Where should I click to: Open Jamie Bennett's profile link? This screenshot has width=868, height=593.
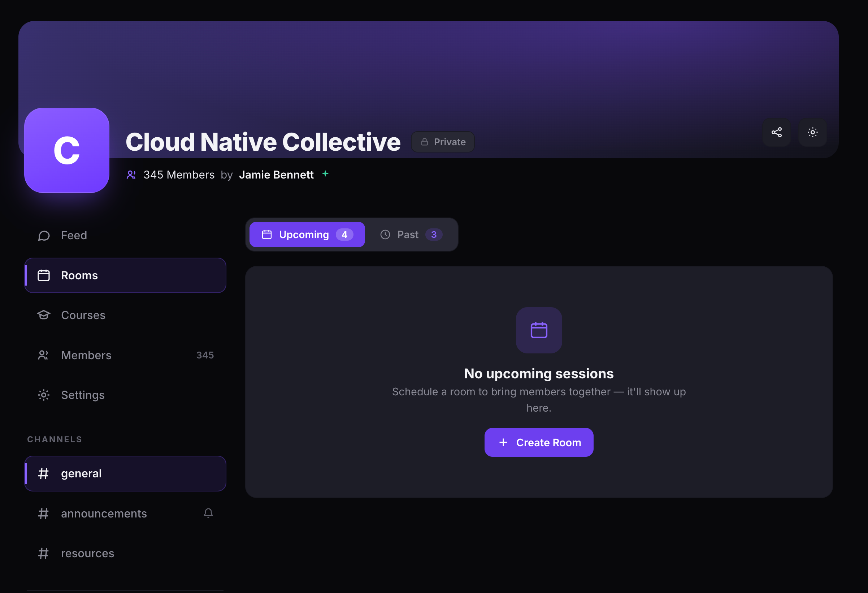click(276, 175)
